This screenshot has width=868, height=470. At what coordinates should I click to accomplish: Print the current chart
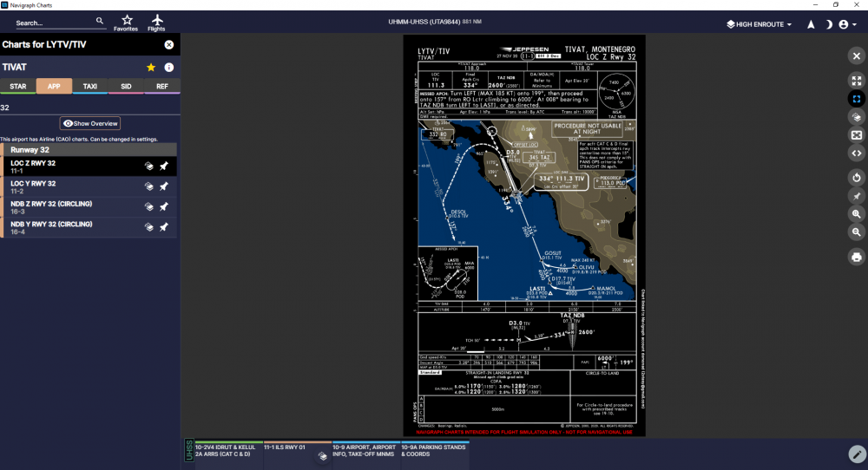857,258
